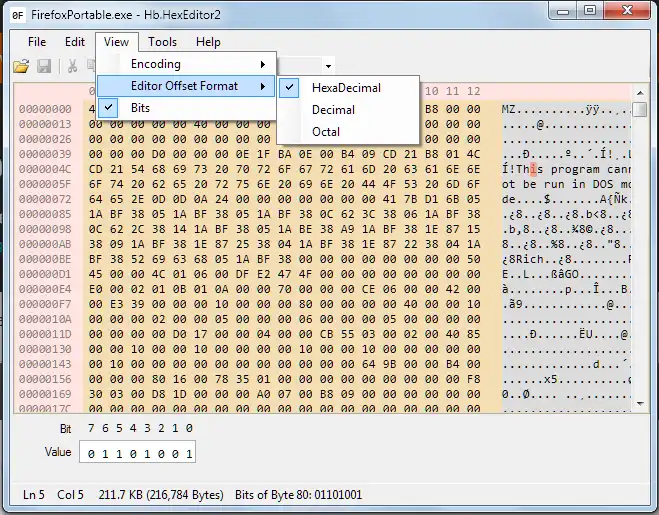
Task: Open the File menu
Action: tap(37, 42)
